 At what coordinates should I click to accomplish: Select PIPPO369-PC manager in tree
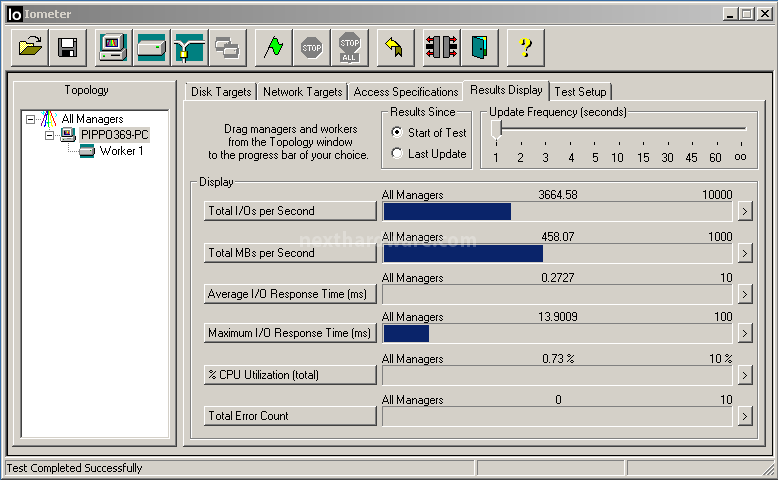pos(115,135)
